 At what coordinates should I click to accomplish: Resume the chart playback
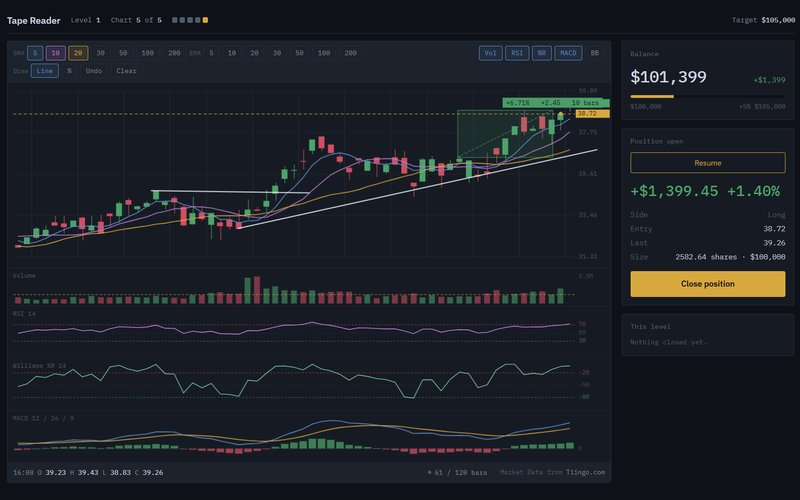708,163
